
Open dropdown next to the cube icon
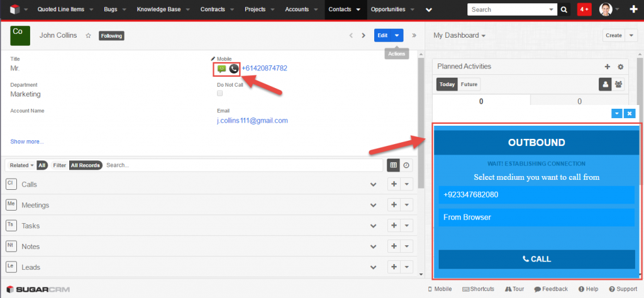[26, 9]
